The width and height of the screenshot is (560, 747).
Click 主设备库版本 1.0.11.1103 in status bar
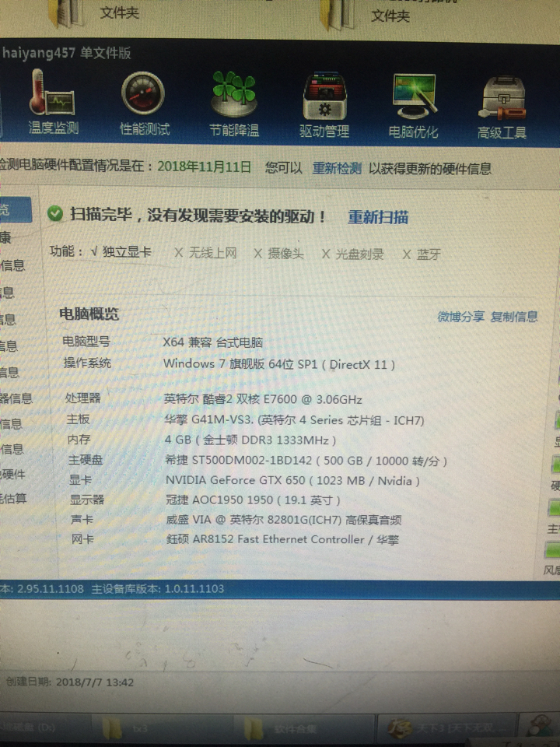click(158, 589)
